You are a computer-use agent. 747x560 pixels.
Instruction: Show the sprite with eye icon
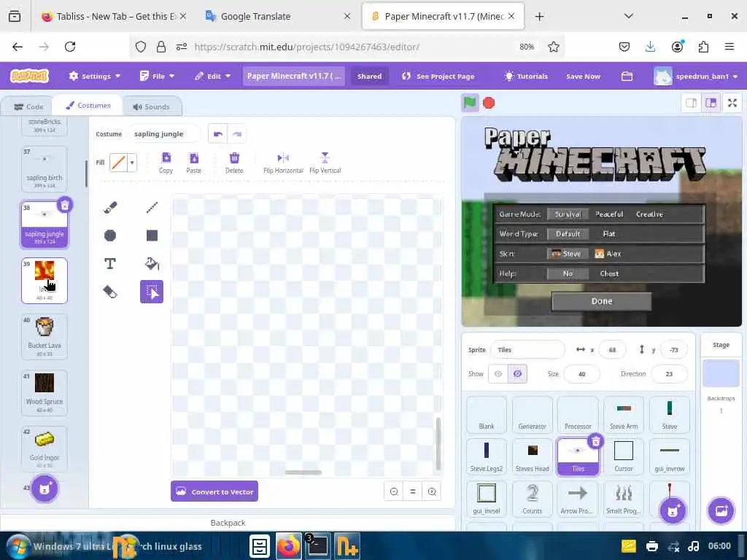498,374
